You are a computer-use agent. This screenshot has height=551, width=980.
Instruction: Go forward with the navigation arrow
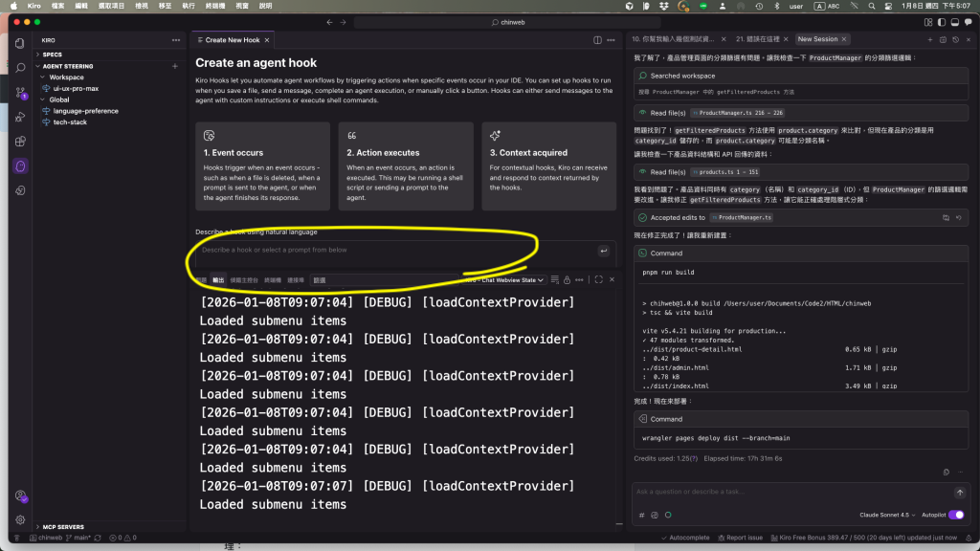pyautogui.click(x=343, y=22)
